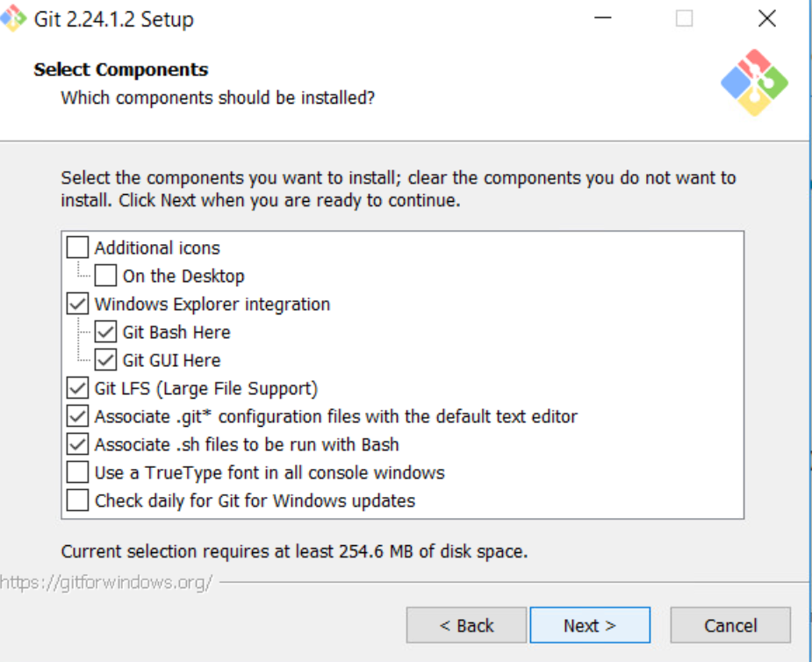Check the On the Desktop option

click(106, 276)
